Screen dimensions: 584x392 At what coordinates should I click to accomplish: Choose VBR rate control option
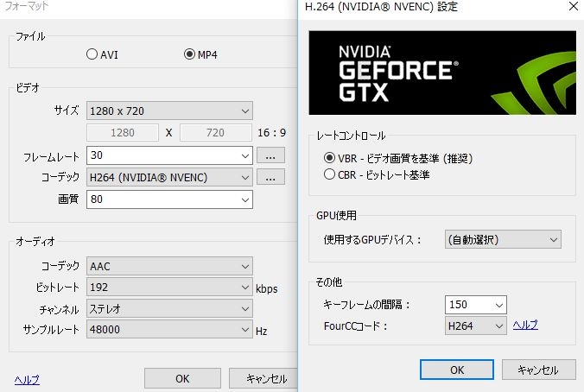329,158
